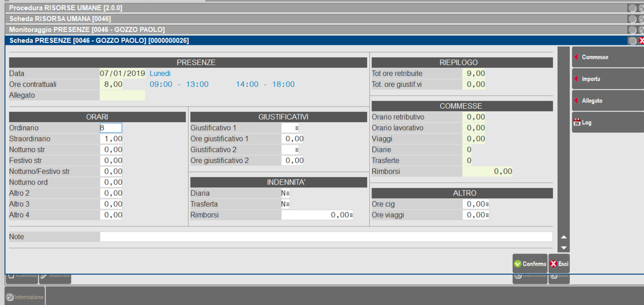
Task: Click the green Conferma checkmark icon
Action: pyautogui.click(x=518, y=264)
